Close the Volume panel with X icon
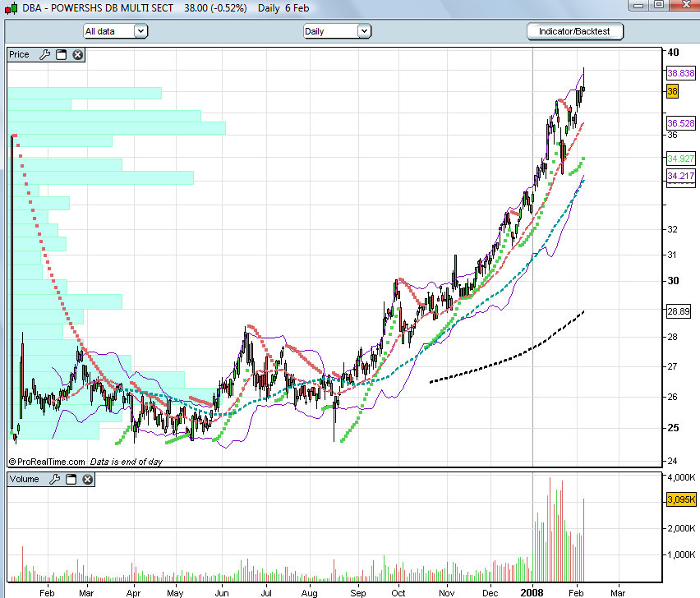700x598 pixels. coord(87,479)
